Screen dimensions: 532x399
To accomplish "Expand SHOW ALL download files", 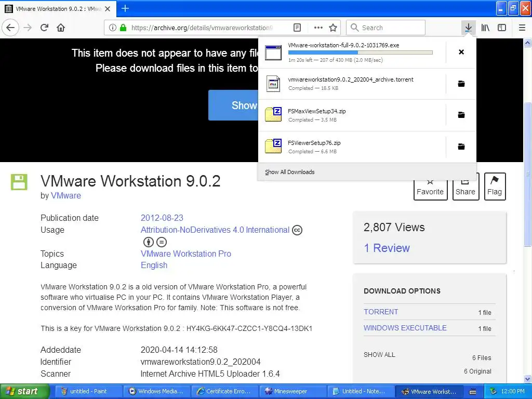I will (x=379, y=355).
